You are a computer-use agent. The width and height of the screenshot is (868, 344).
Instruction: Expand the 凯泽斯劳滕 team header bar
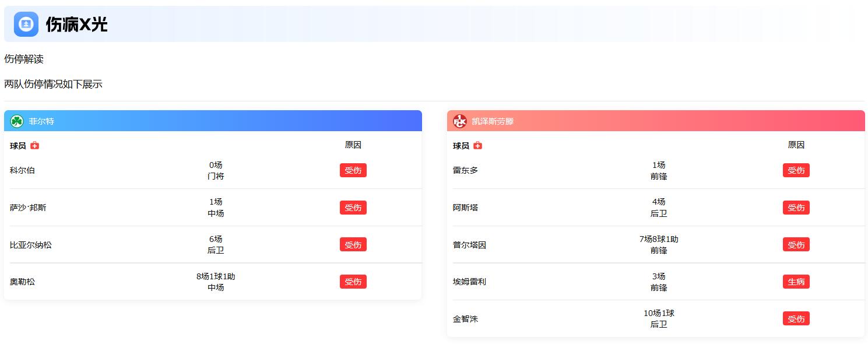click(655, 121)
